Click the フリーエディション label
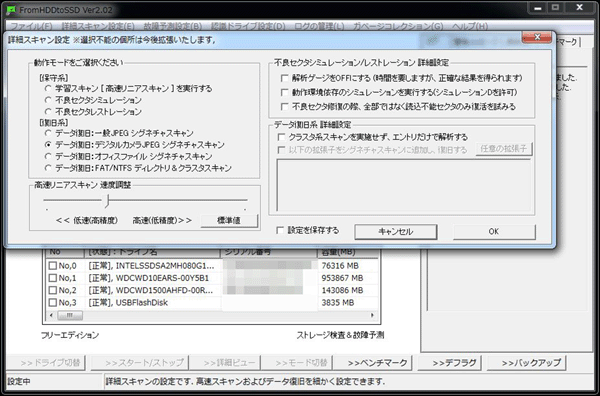The image size is (600, 396). click(70, 335)
